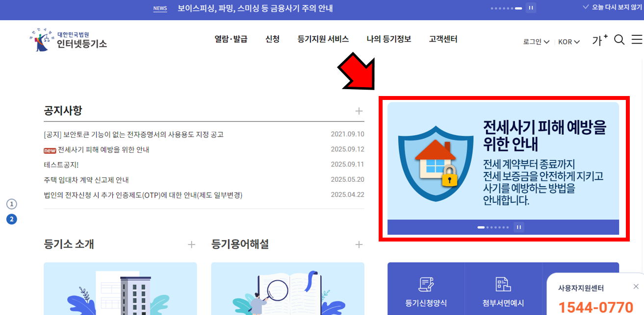
Task: Go to page section 1 indicator
Action: 12,204
